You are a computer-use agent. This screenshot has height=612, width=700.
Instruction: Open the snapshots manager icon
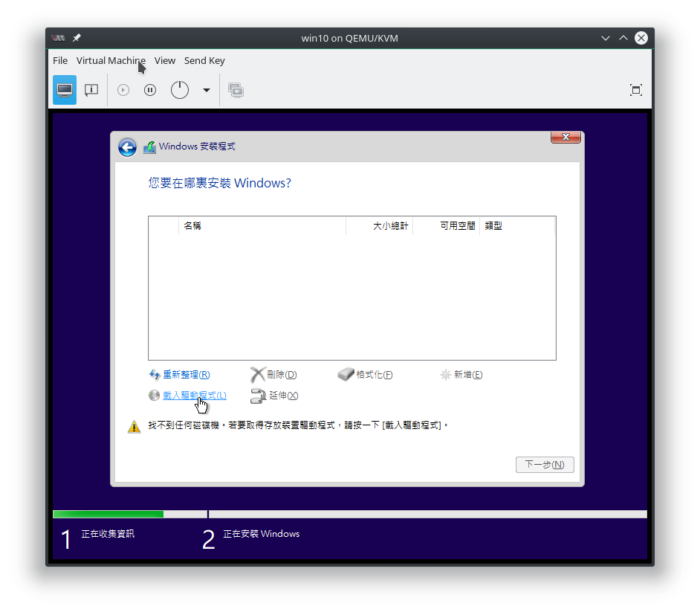[x=236, y=90]
